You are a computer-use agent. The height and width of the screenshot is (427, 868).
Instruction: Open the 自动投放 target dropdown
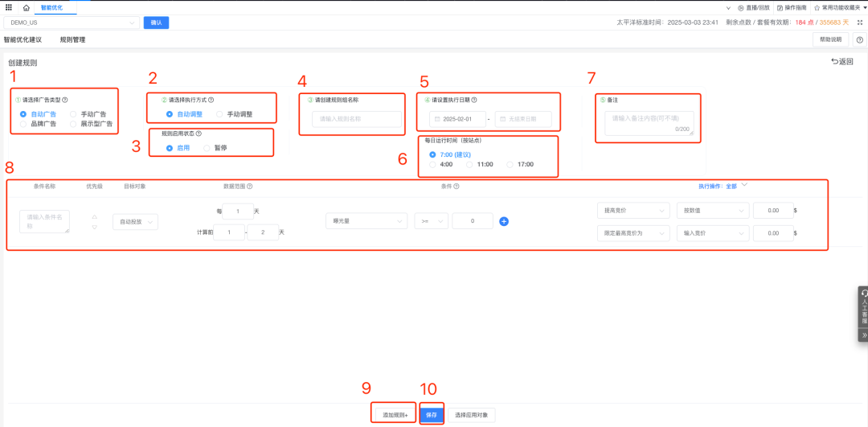click(x=135, y=221)
